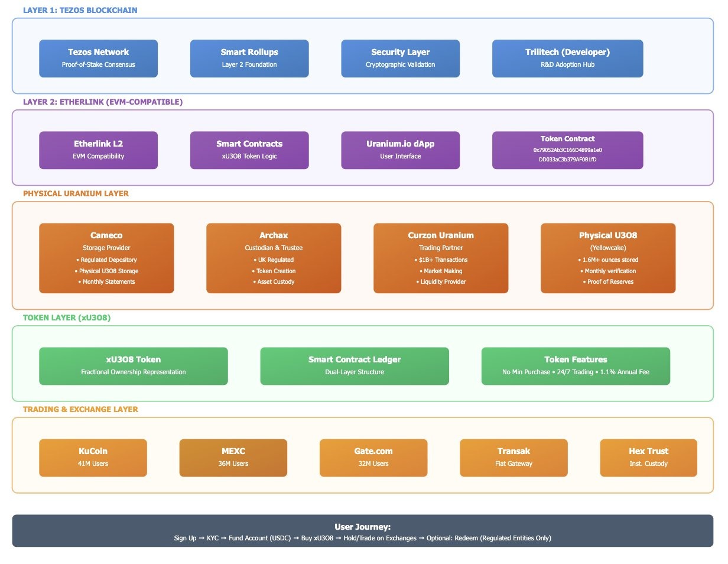This screenshot has height=564, width=728.
Task: Click the "32M Users" text under Gate.com
Action: coord(373,464)
